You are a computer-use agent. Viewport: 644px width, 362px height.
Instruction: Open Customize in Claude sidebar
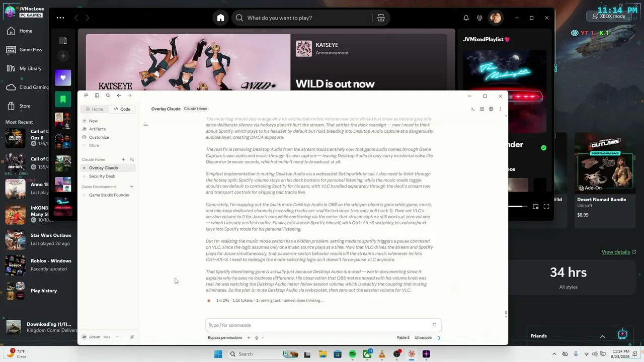pos(99,137)
